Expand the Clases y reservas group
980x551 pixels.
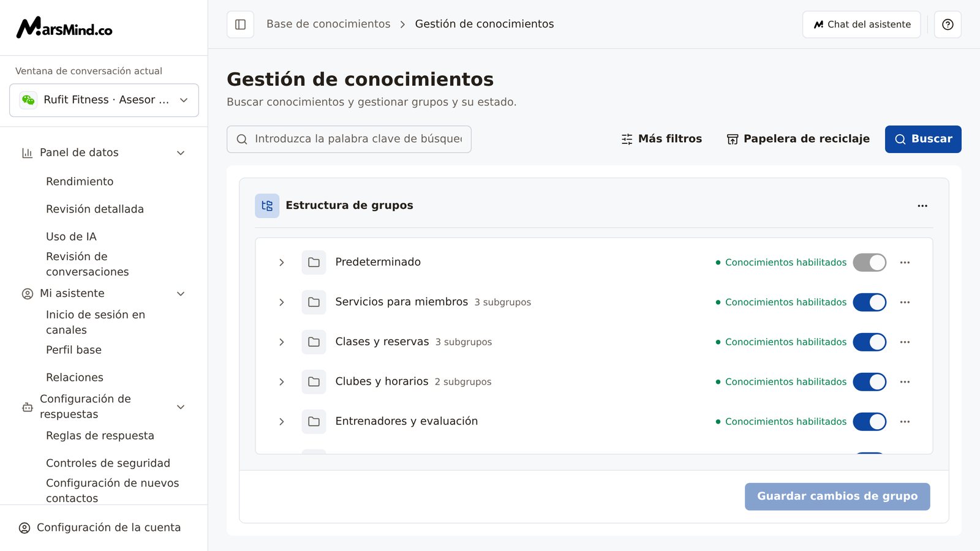pos(282,342)
